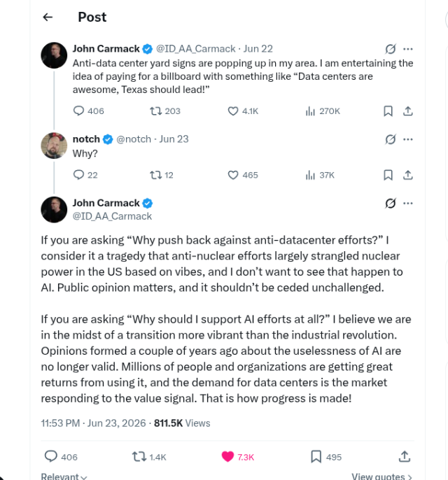448x480 pixels.
Task: Open the View quotes link
Action: tap(381, 477)
